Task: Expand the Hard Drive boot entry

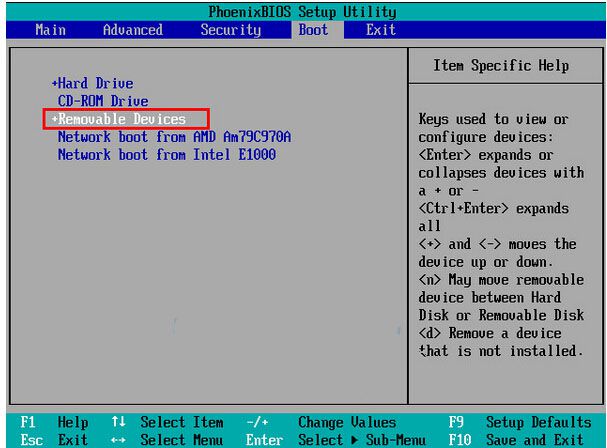Action: pos(93,83)
